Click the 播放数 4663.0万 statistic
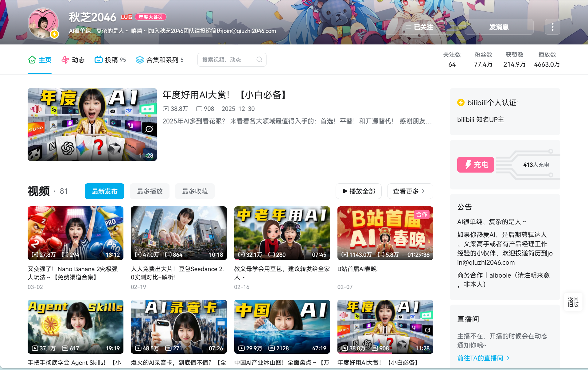Screen dimensions: 588x370 pyautogui.click(x=547, y=59)
